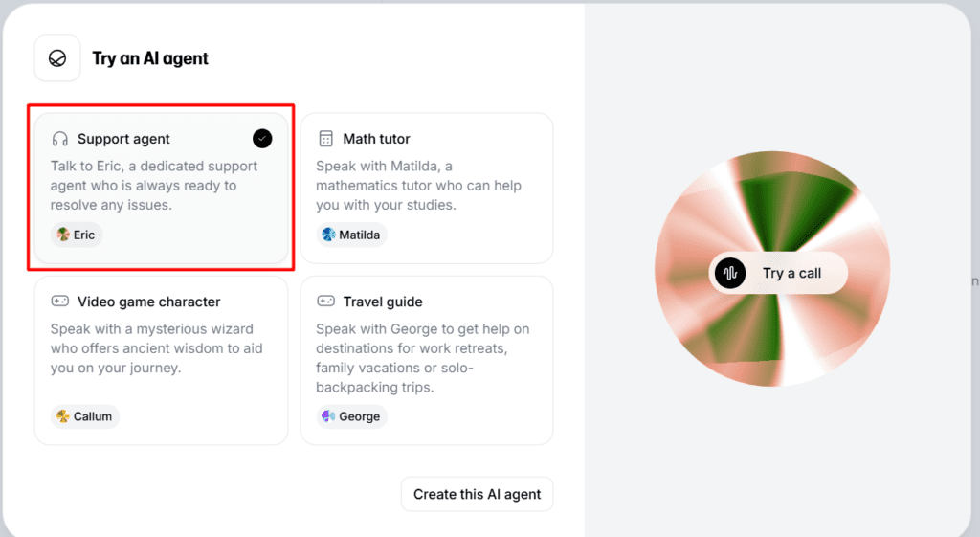Select the Video game character card
Screen dimensions: 980x537
[x=161, y=360]
